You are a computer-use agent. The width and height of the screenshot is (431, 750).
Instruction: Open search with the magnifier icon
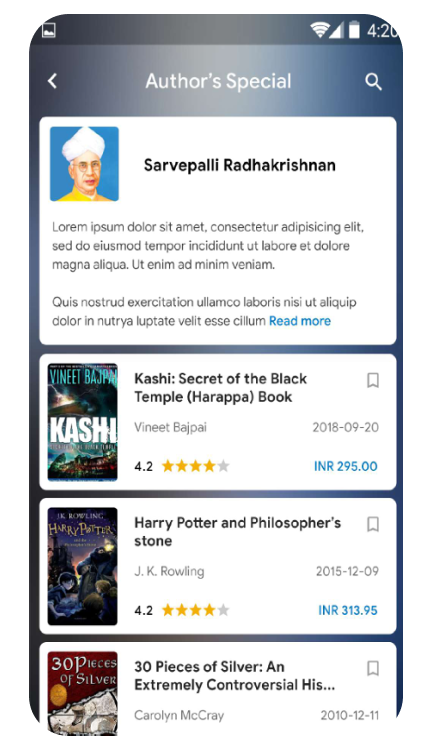373,82
